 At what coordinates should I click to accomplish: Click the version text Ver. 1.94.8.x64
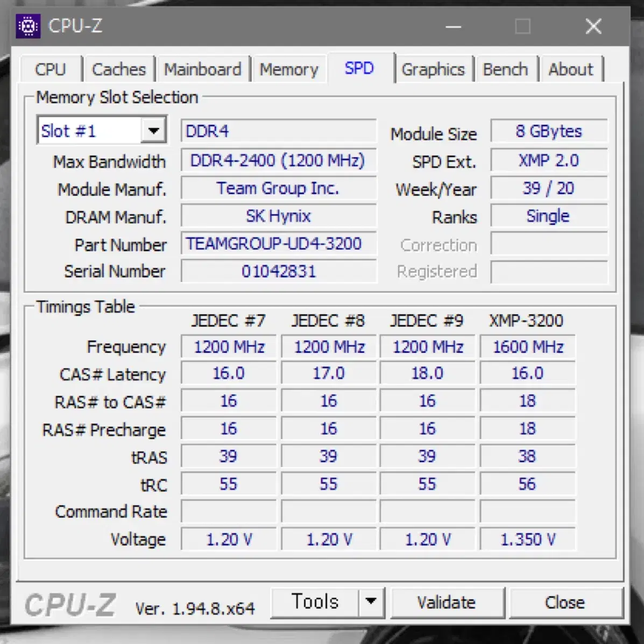click(x=195, y=608)
